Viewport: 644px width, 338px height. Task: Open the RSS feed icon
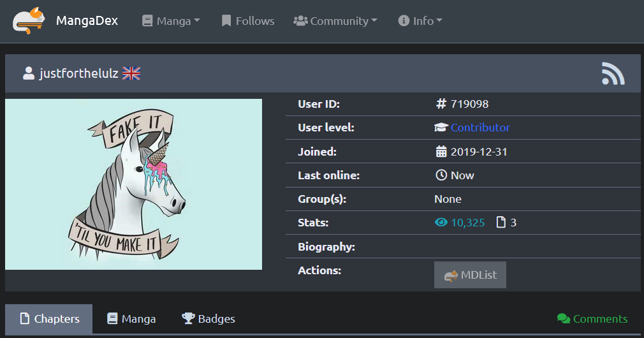(x=613, y=73)
